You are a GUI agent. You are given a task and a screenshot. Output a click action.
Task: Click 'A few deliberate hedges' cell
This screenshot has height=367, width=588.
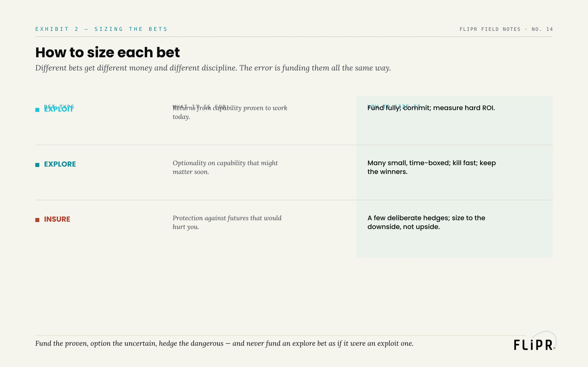tap(426, 222)
